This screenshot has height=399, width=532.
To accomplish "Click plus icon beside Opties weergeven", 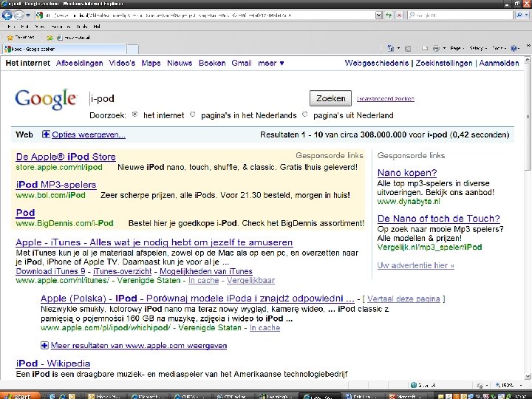I will pyautogui.click(x=46, y=134).
